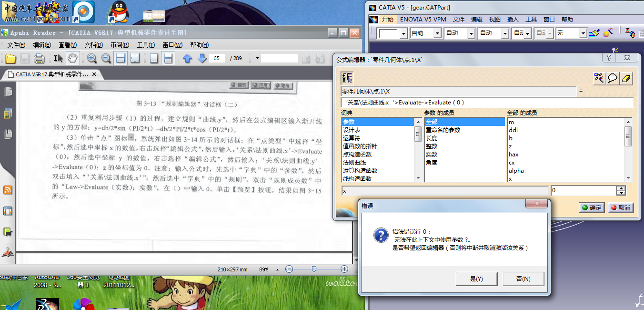The image size is (644, 310).
Task: Click 是(Y) in the error dialog
Action: [476, 279]
